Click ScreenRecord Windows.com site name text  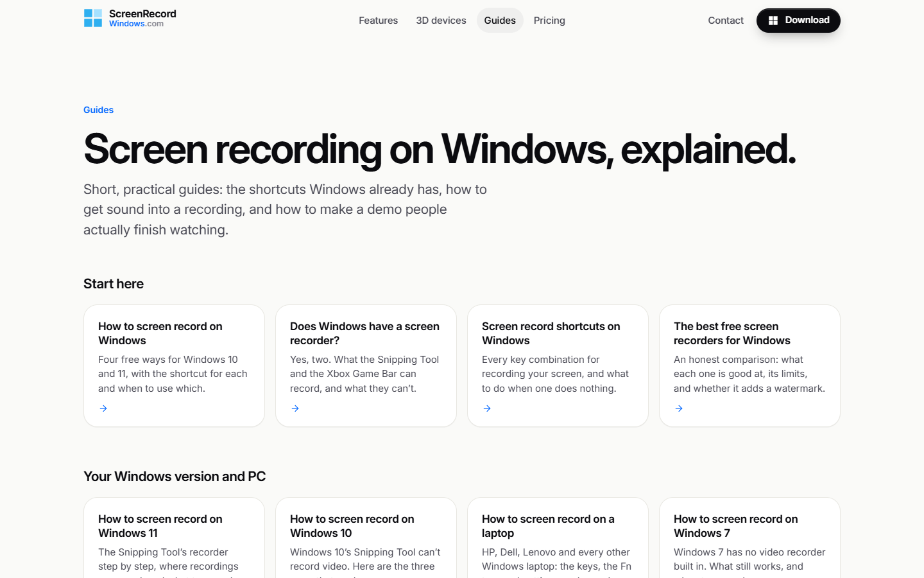[x=142, y=18]
